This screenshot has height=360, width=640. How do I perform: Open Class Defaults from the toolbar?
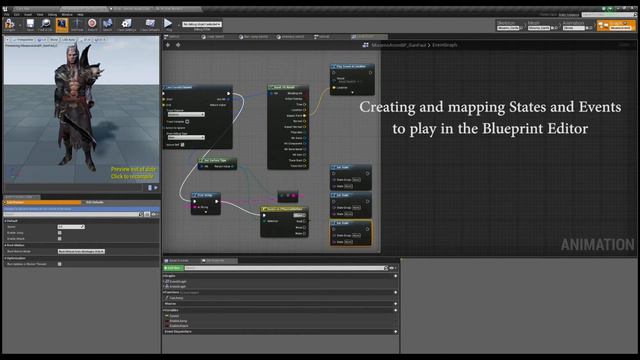[x=150, y=24]
